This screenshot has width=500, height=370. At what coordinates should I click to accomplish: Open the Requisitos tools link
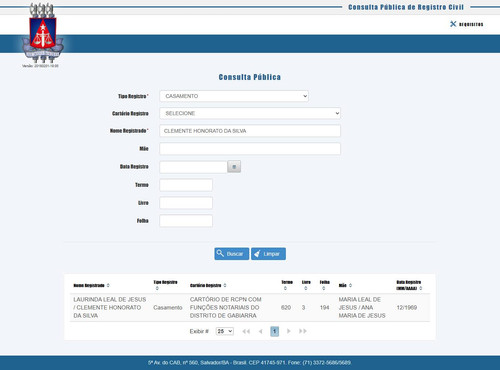click(x=466, y=24)
